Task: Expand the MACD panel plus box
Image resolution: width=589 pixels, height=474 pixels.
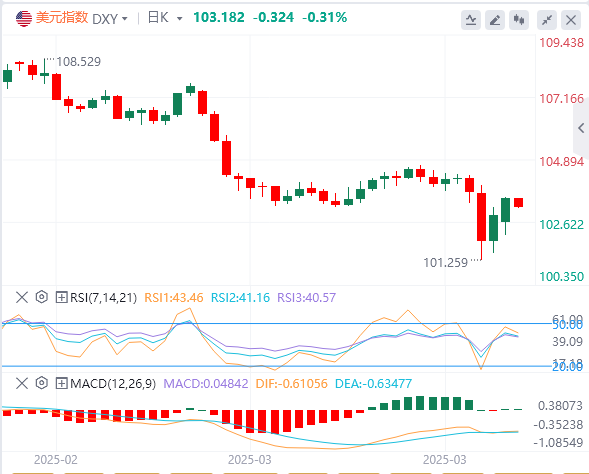Action: point(61,383)
